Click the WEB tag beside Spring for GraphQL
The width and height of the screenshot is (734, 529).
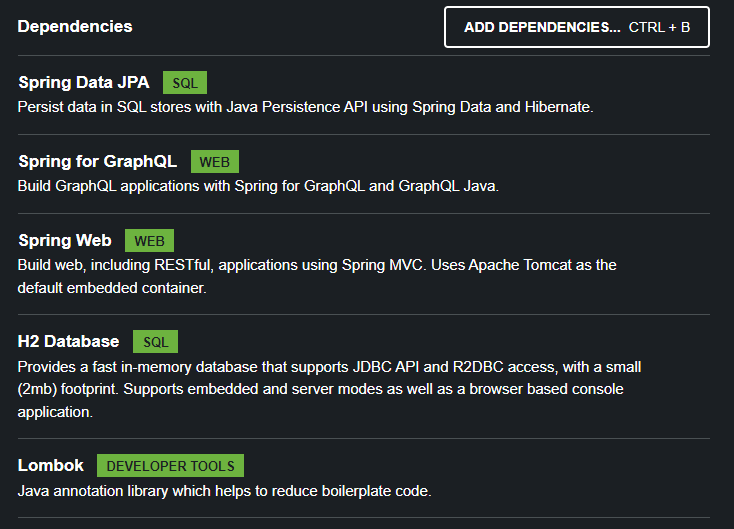(x=215, y=162)
